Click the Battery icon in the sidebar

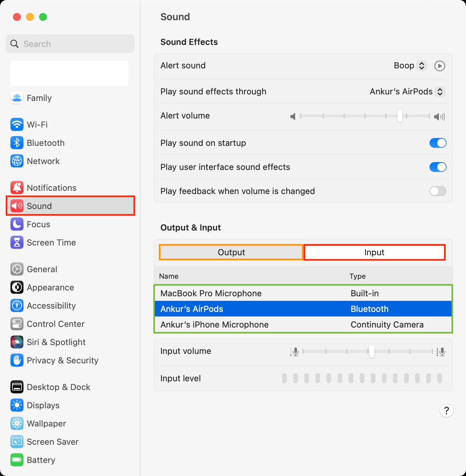click(17, 460)
